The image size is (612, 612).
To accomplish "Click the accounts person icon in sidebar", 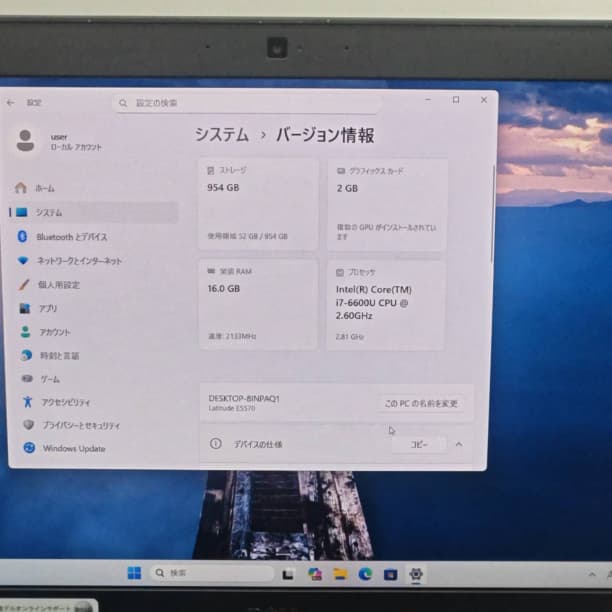I will pos(25,332).
